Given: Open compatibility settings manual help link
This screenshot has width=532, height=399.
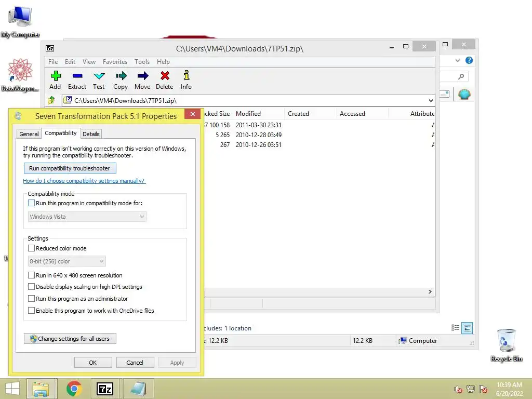Looking at the screenshot, I should 84,181.
